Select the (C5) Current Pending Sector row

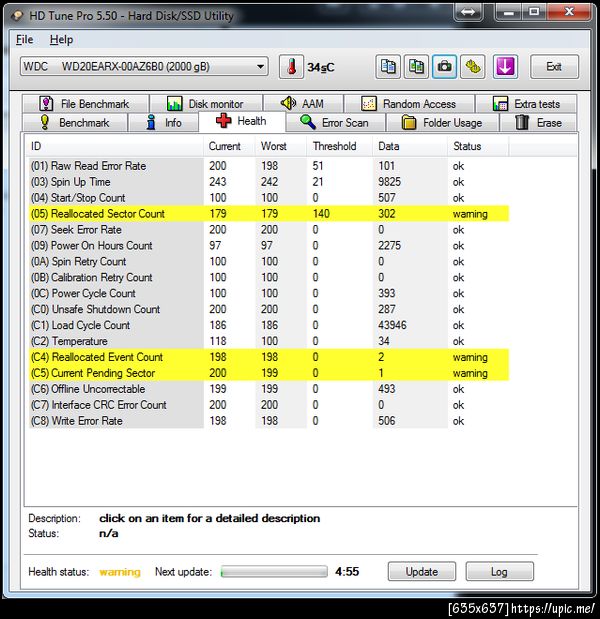269,373
